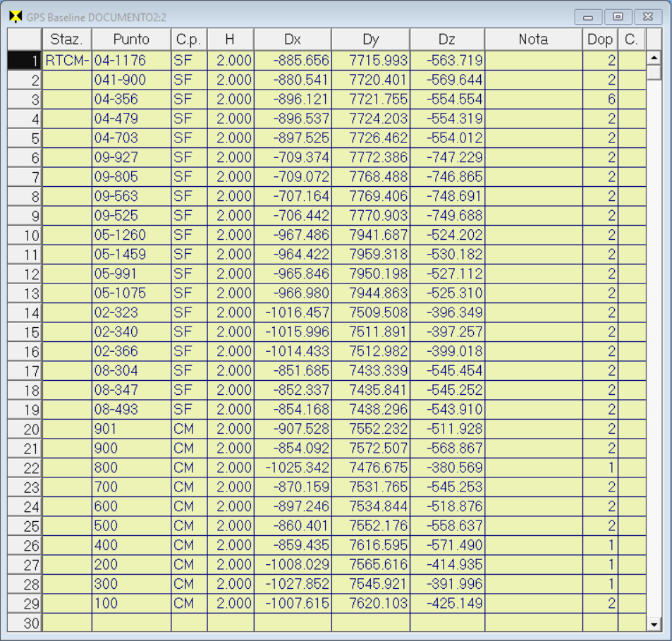The height and width of the screenshot is (641, 672).
Task: Click point cell 09-927
Action: 131,157
